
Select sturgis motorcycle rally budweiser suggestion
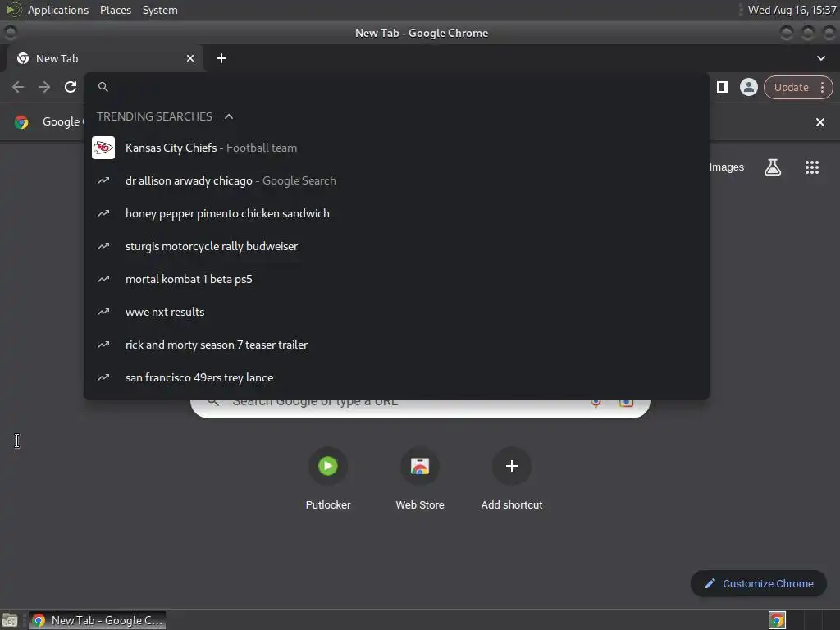pyautogui.click(x=396, y=246)
